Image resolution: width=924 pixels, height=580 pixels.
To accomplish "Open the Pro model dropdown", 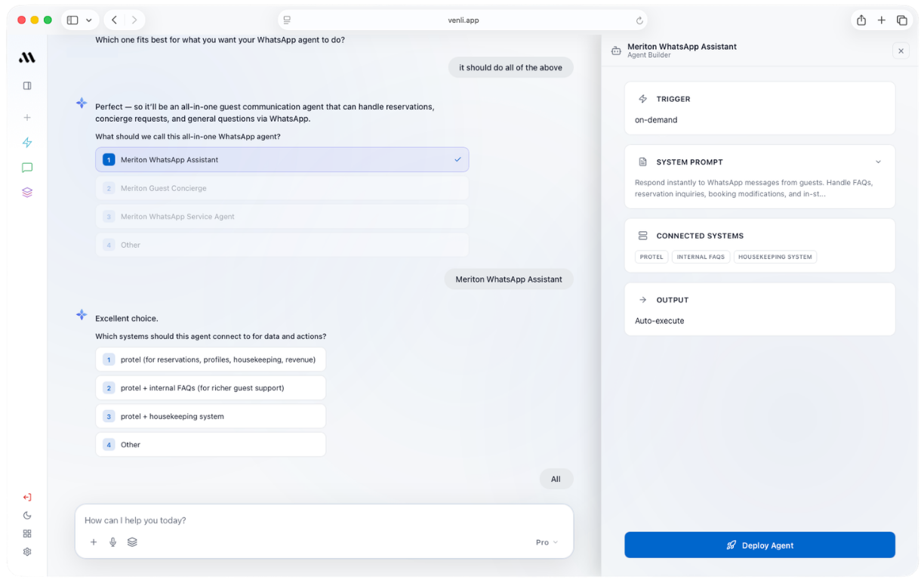I will [x=547, y=542].
